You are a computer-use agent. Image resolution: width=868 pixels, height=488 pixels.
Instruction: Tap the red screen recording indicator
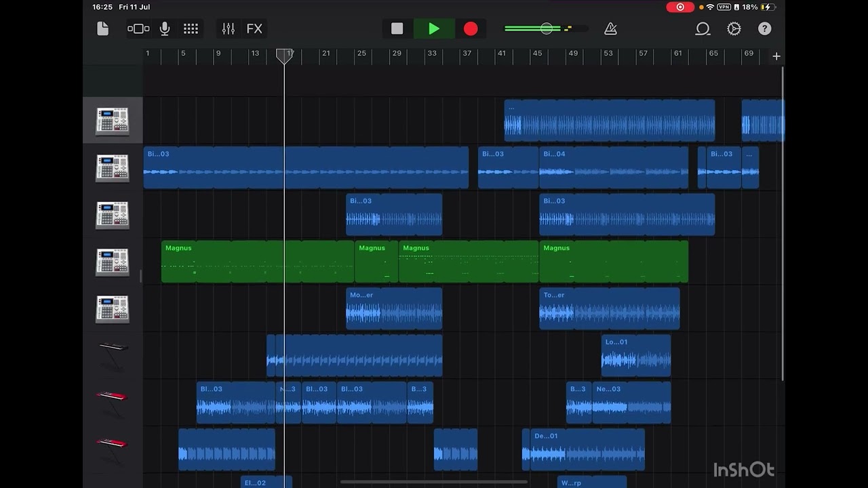pos(680,7)
